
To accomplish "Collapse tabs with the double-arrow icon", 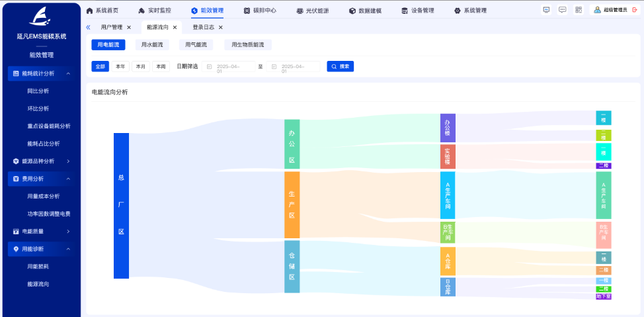I will pos(89,27).
